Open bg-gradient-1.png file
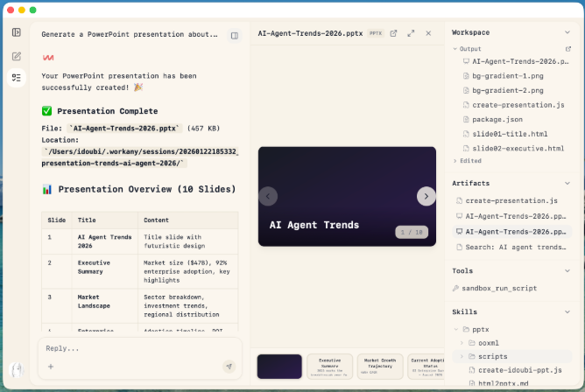This screenshot has height=392, width=585. click(503, 76)
